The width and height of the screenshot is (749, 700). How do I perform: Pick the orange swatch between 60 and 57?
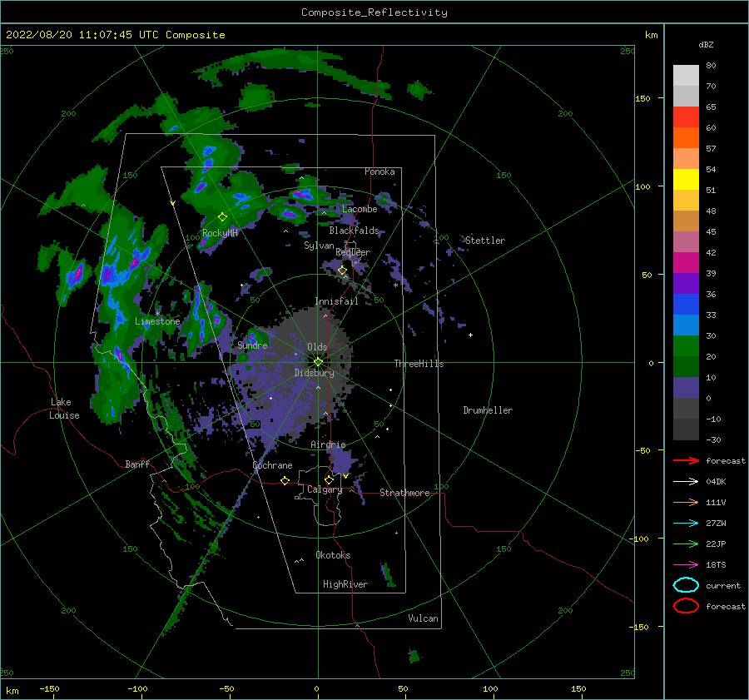[686, 138]
